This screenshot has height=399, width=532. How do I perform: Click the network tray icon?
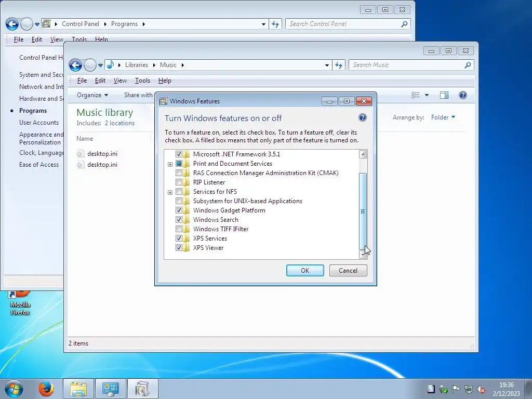[469, 389]
